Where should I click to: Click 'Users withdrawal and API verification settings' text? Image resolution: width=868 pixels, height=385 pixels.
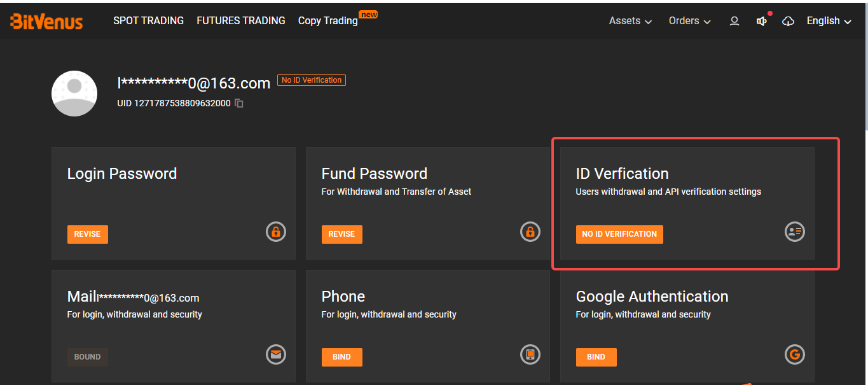coord(668,192)
